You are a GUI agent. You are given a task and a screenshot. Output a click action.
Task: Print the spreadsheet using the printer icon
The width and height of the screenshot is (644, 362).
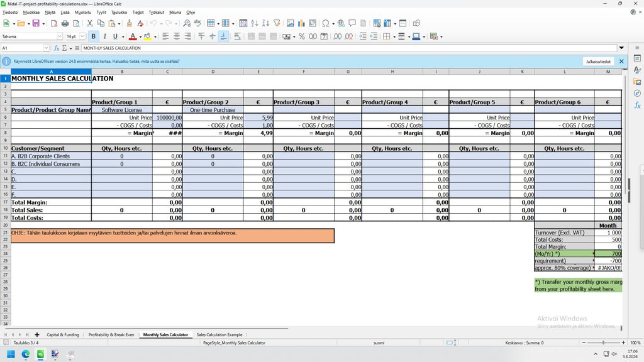[x=65, y=23]
